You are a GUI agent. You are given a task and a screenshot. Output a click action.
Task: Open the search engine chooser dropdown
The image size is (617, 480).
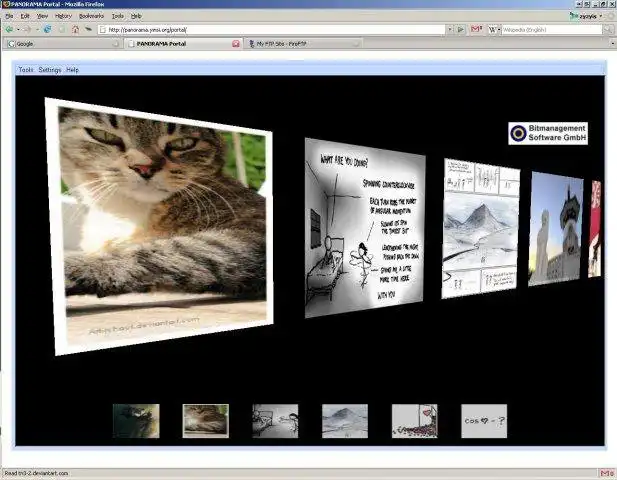[x=499, y=30]
